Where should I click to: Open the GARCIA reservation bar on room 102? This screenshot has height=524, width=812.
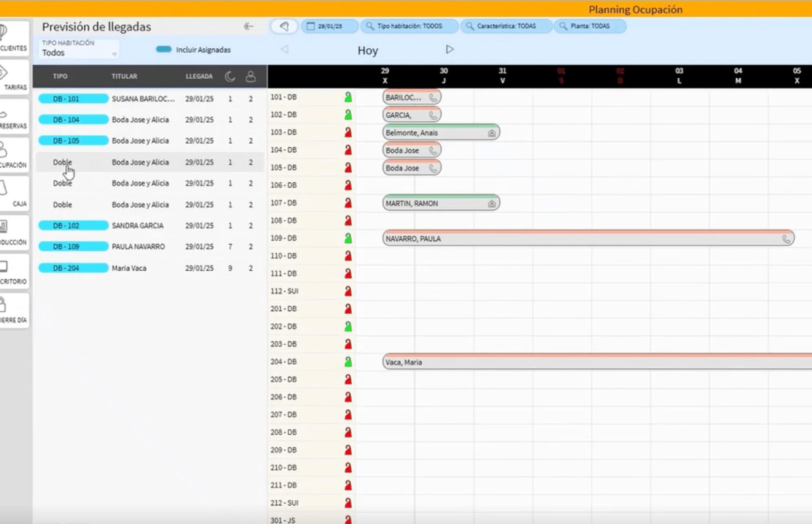point(412,115)
